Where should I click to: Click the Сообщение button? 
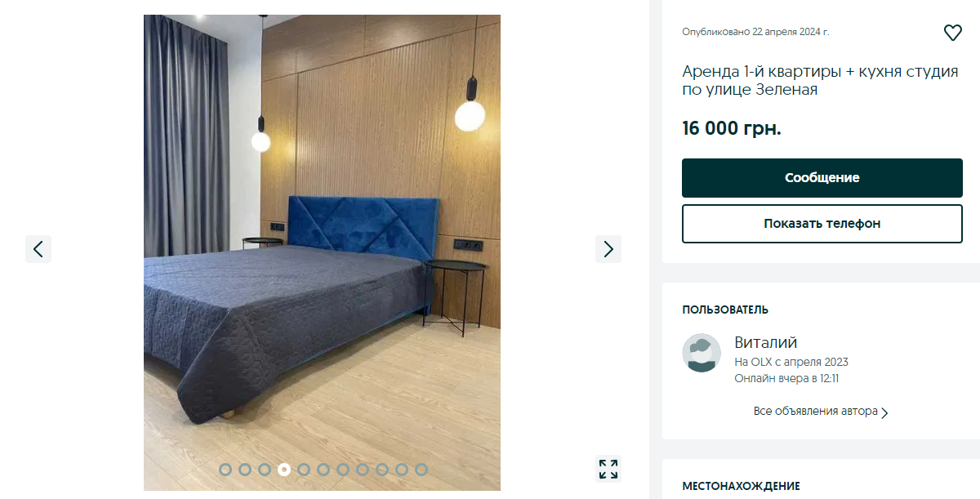pos(822,178)
